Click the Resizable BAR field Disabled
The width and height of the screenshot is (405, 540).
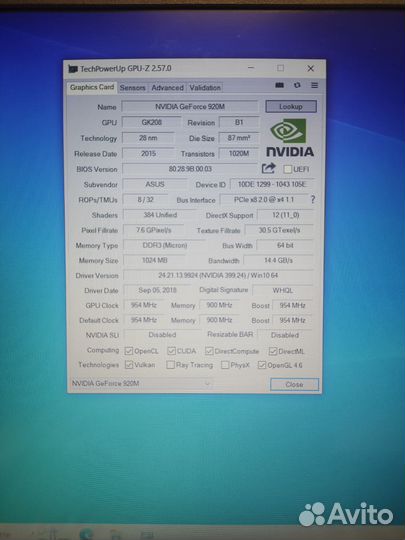(285, 335)
